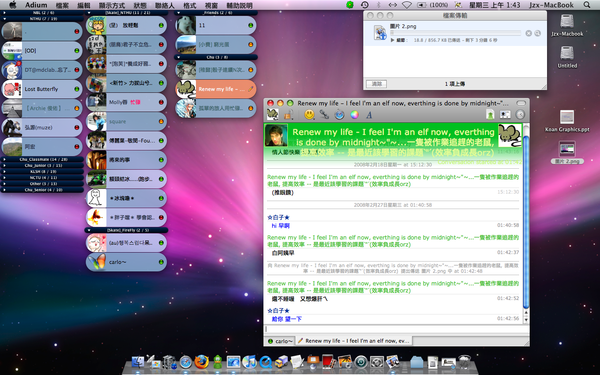Select the carlo~ contact in the list

point(126,262)
